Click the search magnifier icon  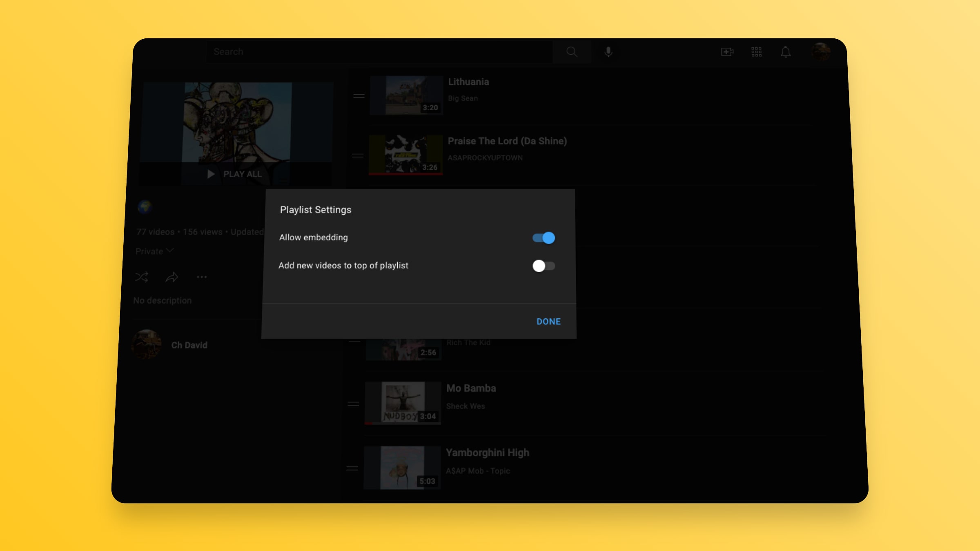(x=572, y=52)
